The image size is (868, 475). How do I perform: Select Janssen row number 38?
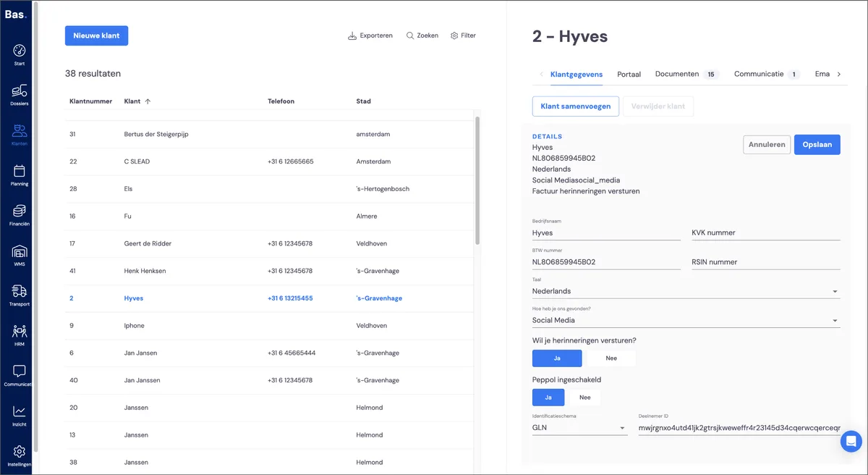point(269,463)
